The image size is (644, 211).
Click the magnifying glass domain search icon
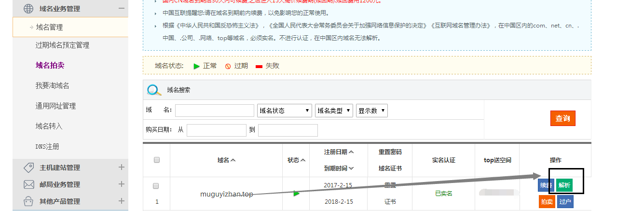point(154,90)
